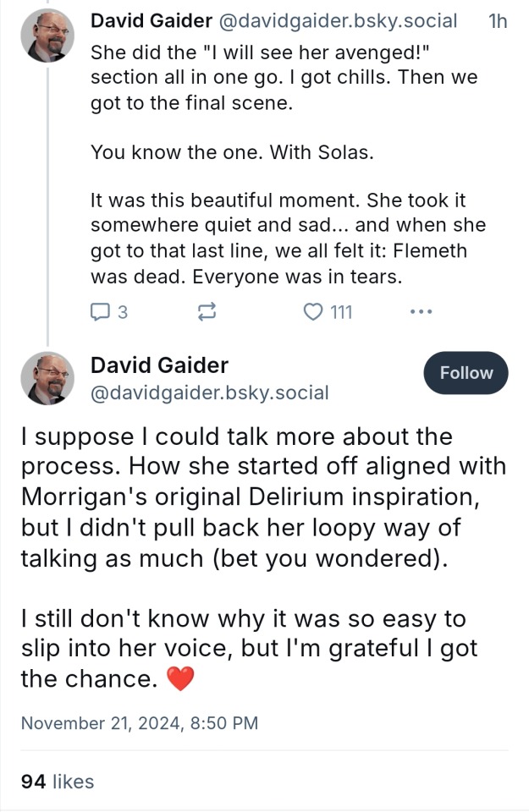Click the reply count of 3
The width and height of the screenshot is (529, 812).
(122, 312)
